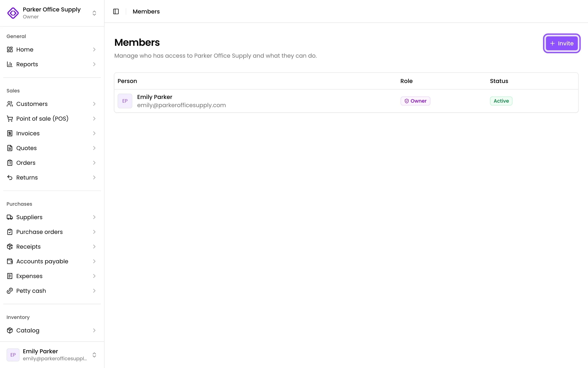Toggle the sidebar panel icon

[116, 11]
